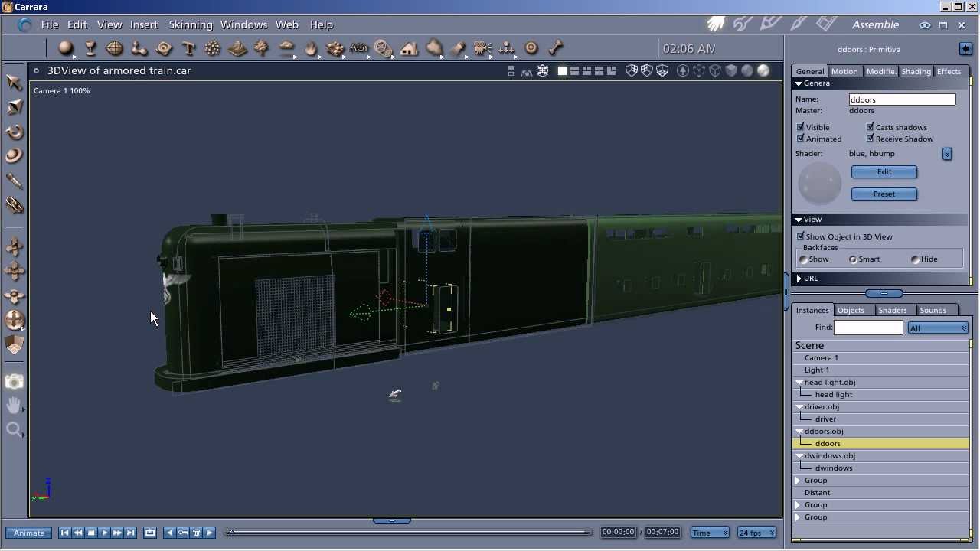Select the Hide backfaces radio button

pyautogui.click(x=916, y=259)
